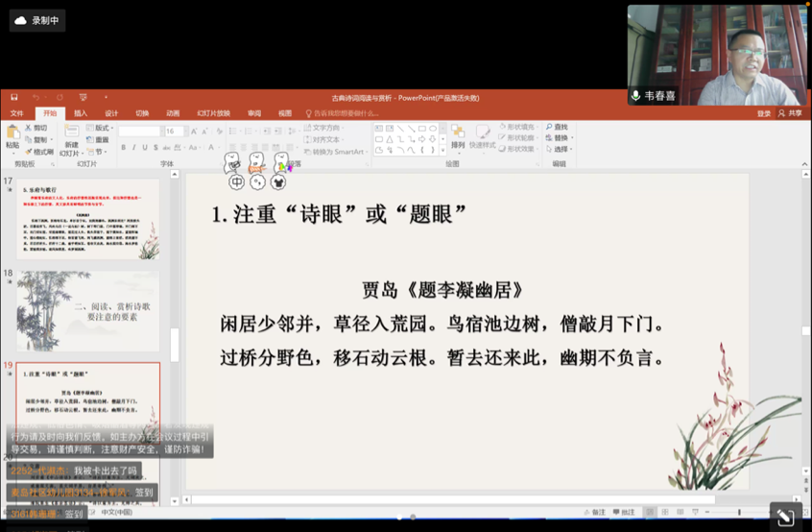This screenshot has height=532, width=812.
Task: Expand the Select (选择) dropdown
Action: 561,150
